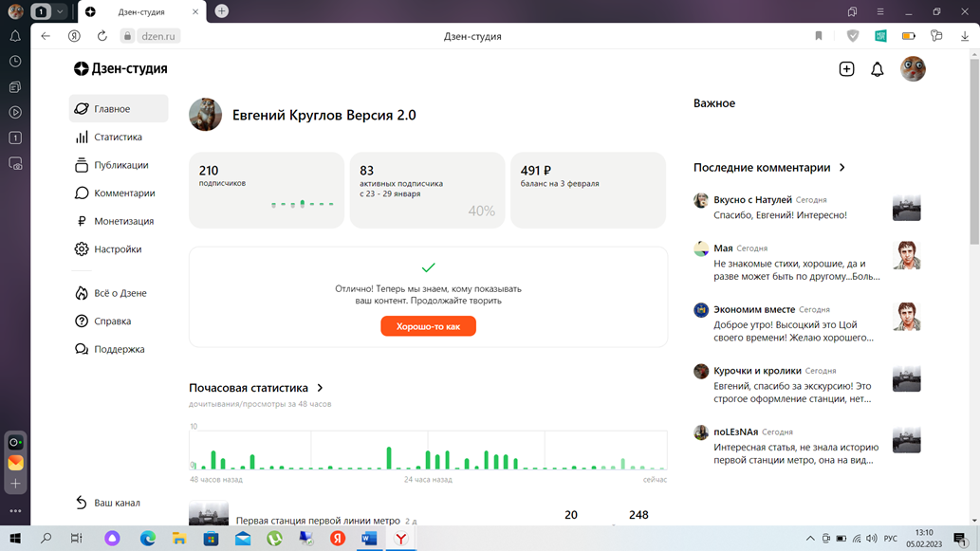This screenshot has width=980, height=551.
Task: Open Windows taskbar search
Action: click(x=46, y=538)
